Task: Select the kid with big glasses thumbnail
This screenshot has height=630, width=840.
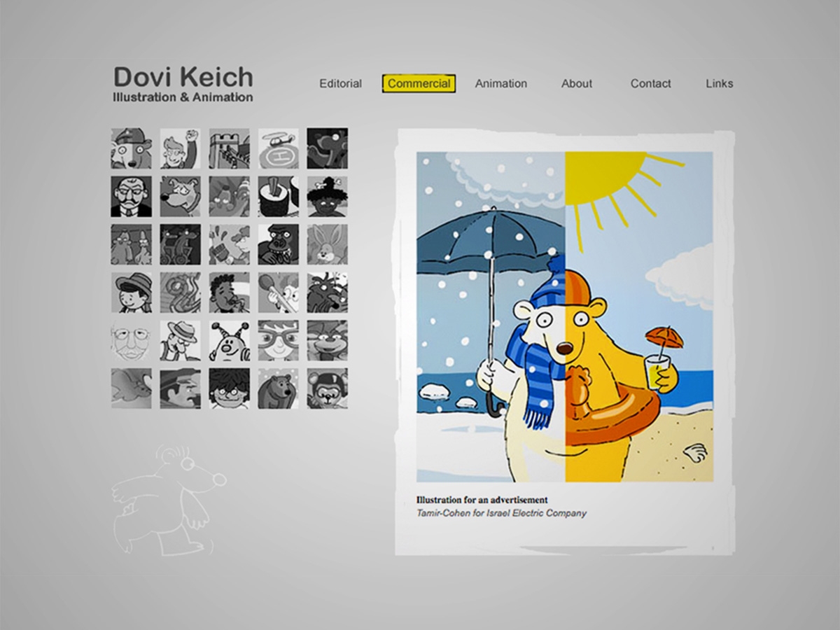Action: (x=278, y=341)
